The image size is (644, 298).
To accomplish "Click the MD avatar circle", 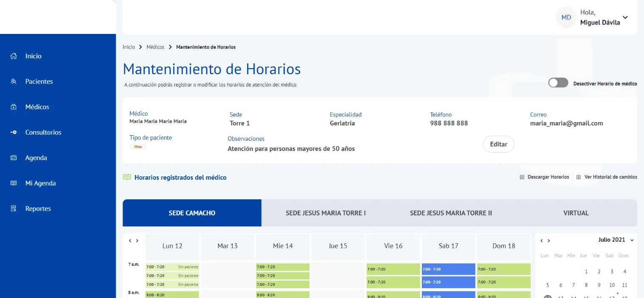I will pyautogui.click(x=566, y=17).
